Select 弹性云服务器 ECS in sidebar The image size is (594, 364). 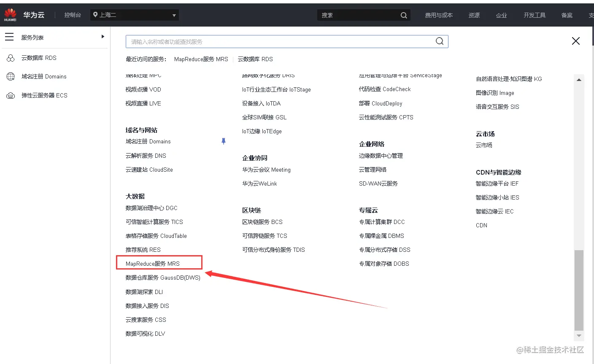point(44,95)
